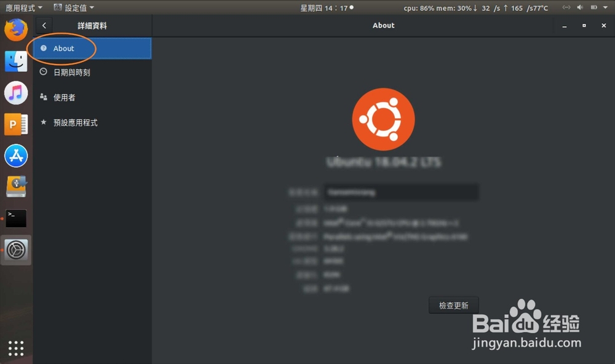Click the users icon beside 使用者
This screenshot has height=364, width=615.
pos(44,97)
